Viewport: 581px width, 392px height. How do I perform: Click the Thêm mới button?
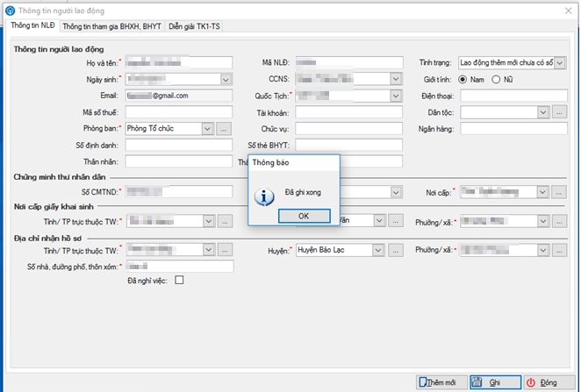tap(441, 382)
